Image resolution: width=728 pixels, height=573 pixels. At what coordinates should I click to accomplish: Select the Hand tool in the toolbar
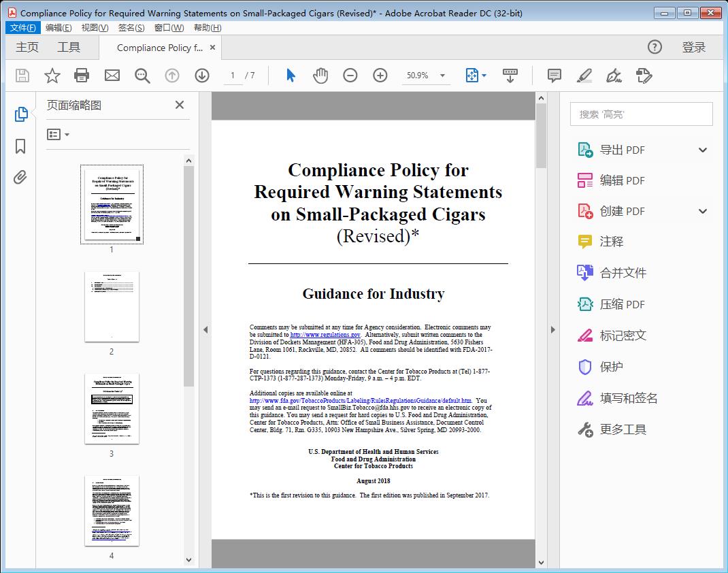pyautogui.click(x=319, y=76)
